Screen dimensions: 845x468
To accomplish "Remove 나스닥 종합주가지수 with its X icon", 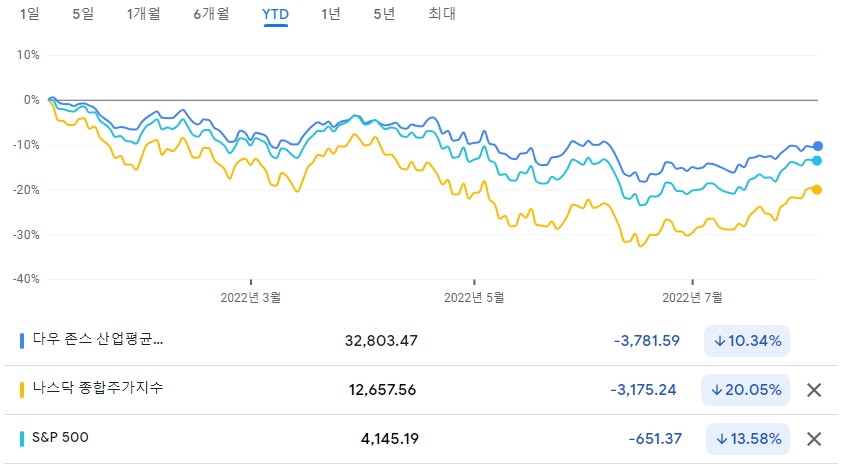I will pos(814,390).
